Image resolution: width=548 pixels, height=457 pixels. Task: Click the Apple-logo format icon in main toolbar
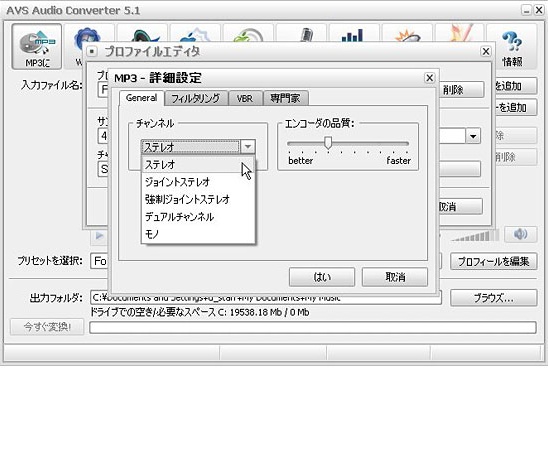click(x=195, y=35)
